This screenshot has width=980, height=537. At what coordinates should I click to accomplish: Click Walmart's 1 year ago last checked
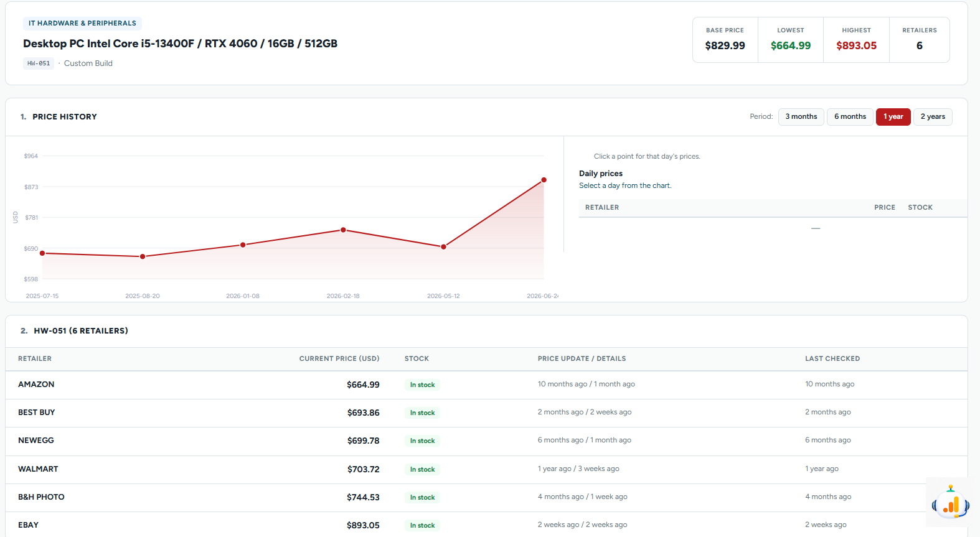pos(822,469)
